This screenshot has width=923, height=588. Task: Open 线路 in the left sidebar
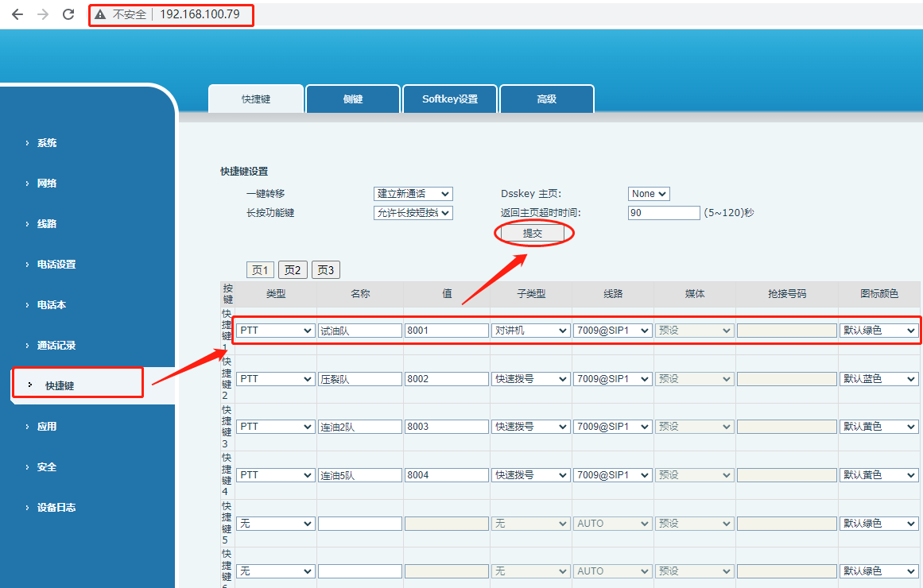pos(47,224)
